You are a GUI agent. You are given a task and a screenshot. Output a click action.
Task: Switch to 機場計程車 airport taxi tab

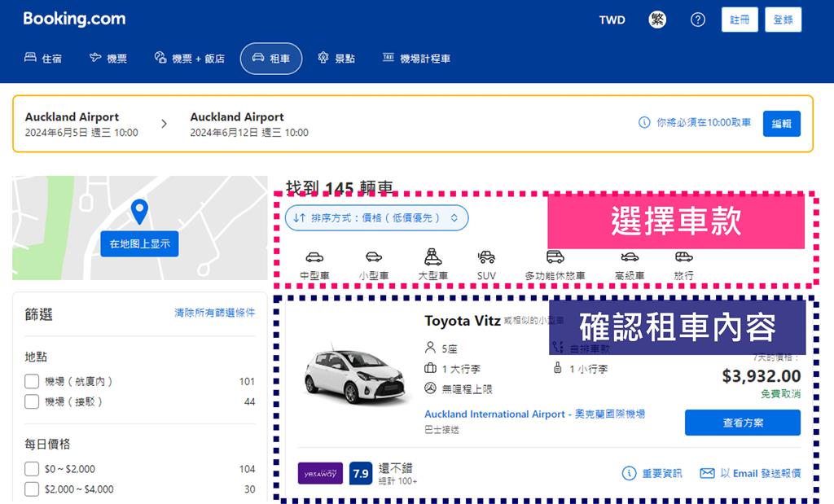[416, 58]
